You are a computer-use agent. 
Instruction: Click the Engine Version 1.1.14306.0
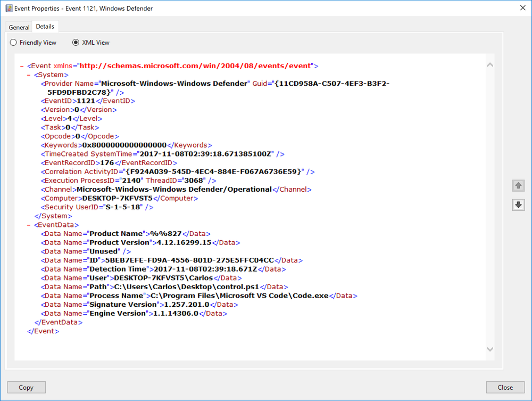176,314
